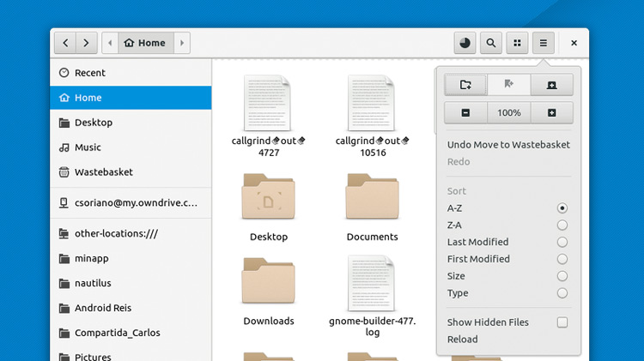The image size is (644, 361).
Task: Close the hamburger menu popover via its button
Action: [543, 43]
